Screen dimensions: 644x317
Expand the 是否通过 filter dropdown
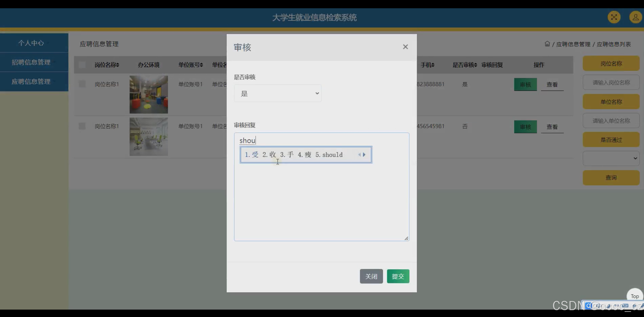click(x=611, y=158)
